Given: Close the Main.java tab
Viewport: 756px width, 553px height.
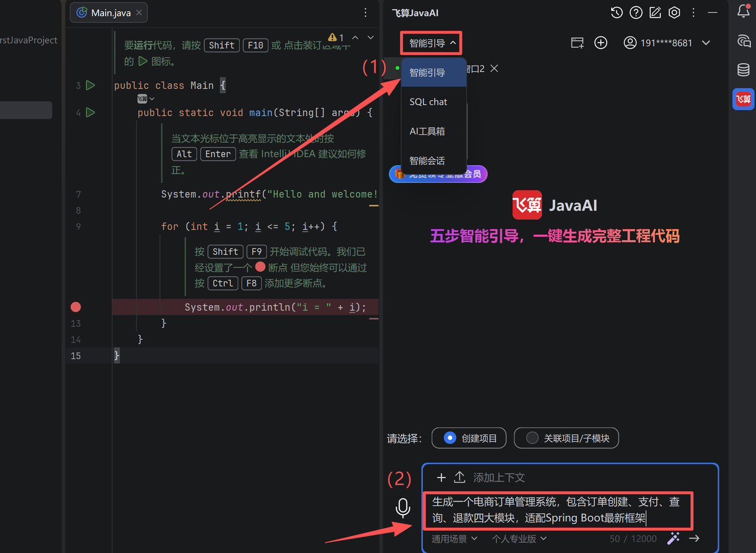Looking at the screenshot, I should coord(139,12).
